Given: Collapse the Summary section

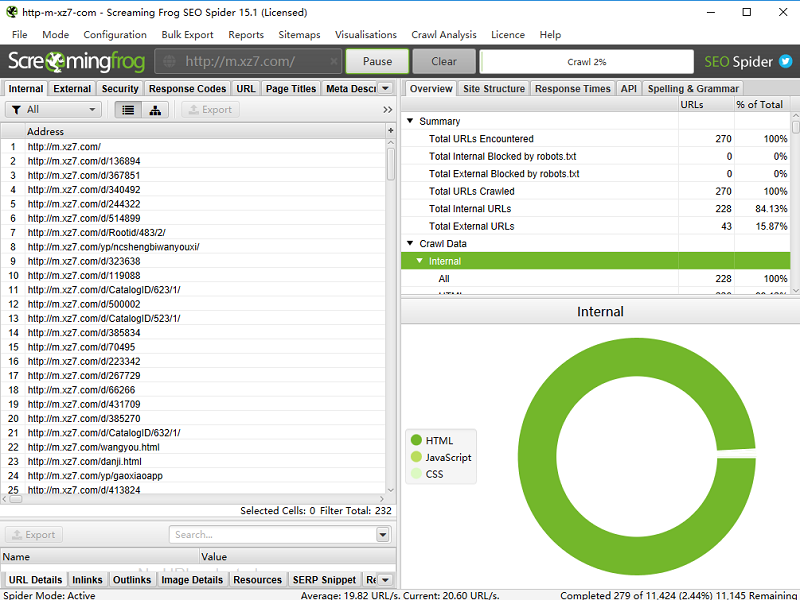Looking at the screenshot, I should [x=410, y=121].
